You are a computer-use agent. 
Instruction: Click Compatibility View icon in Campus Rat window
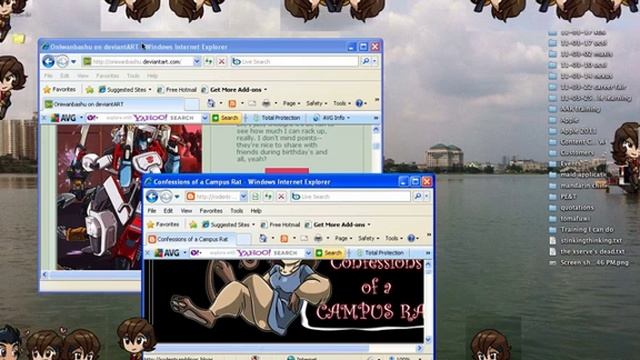(256, 197)
